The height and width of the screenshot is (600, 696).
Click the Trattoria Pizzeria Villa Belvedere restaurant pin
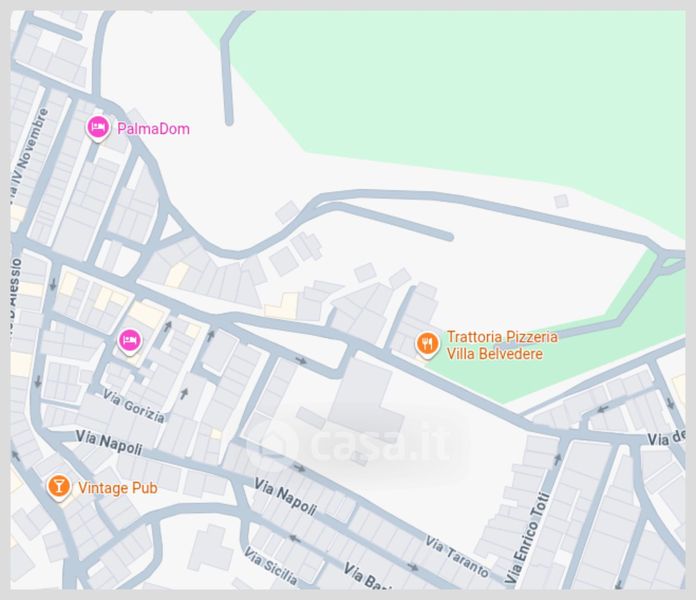click(427, 344)
